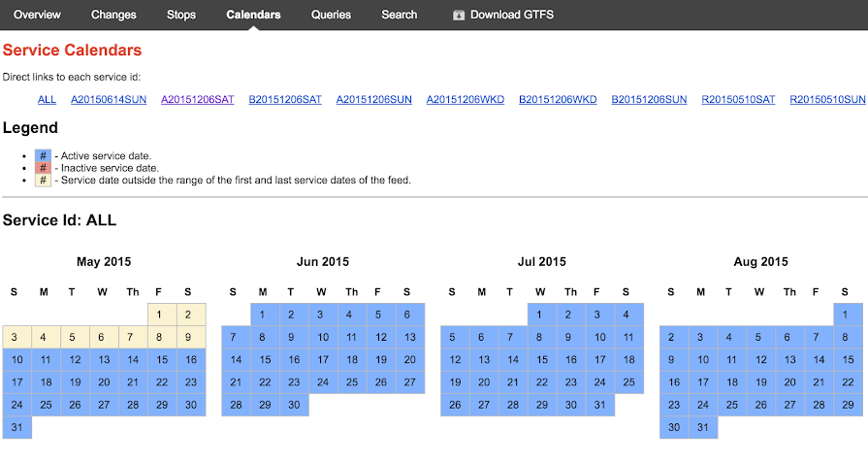The image size is (868, 464).
Task: Switch to the Changes tab
Action: point(113,15)
